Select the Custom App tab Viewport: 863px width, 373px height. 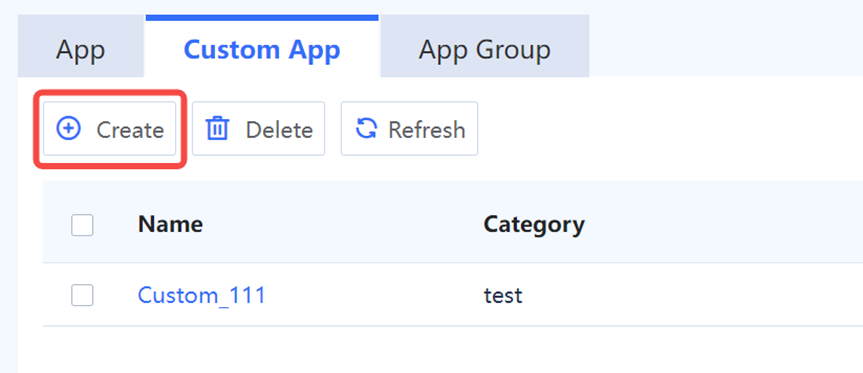(x=262, y=50)
